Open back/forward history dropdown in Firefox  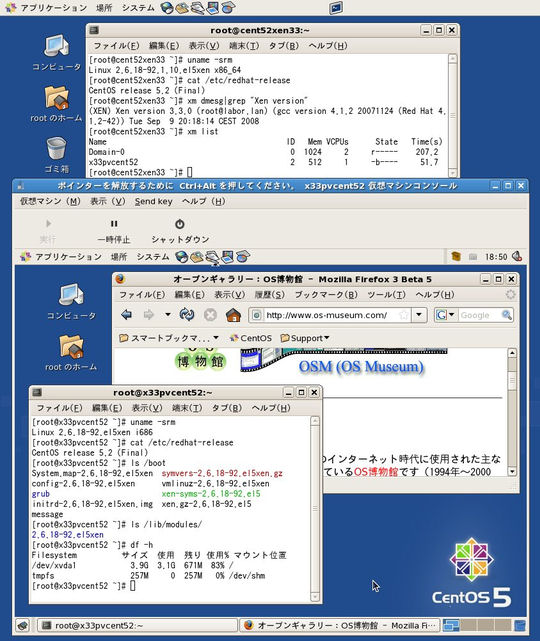point(168,314)
